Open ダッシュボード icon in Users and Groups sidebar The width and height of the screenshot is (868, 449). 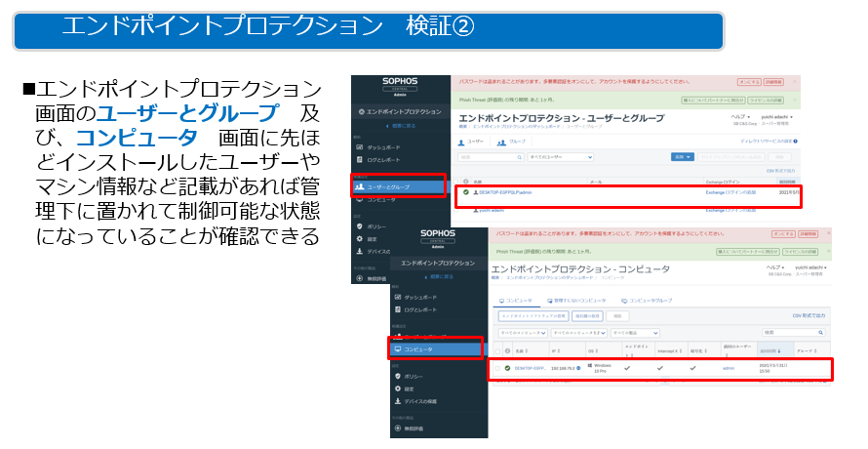pos(360,147)
